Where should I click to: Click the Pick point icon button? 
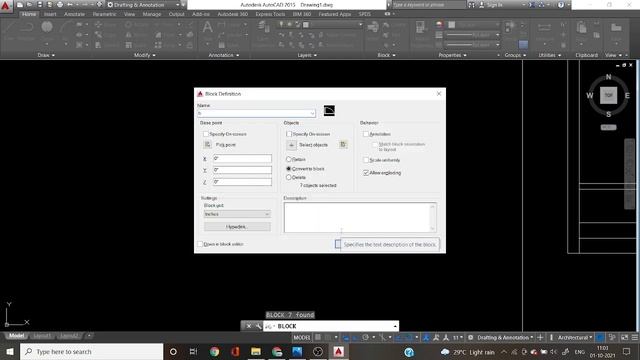(x=207, y=144)
